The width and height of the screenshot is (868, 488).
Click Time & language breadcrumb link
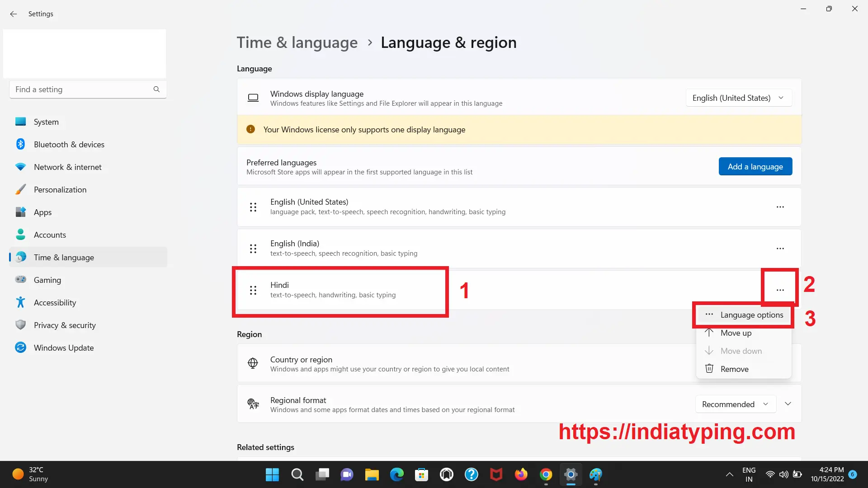(x=297, y=42)
